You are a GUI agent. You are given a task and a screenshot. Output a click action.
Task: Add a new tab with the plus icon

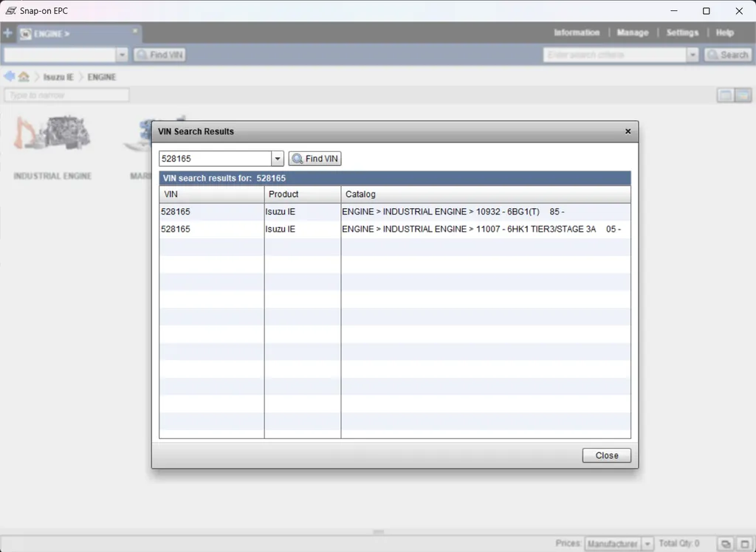tap(7, 33)
